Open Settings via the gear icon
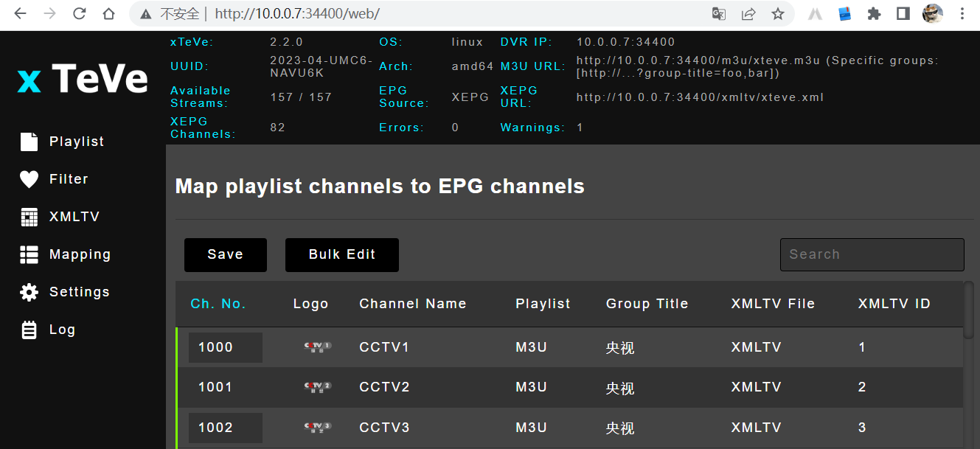The height and width of the screenshot is (449, 980). (29, 292)
